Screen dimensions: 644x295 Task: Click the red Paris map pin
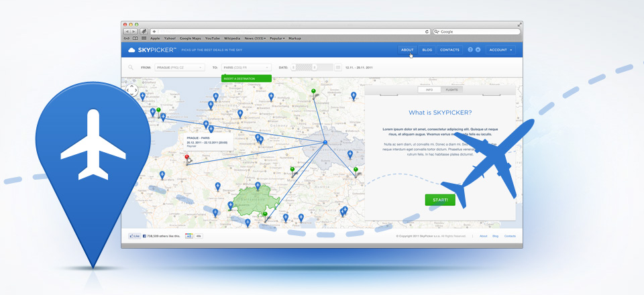[187, 158]
